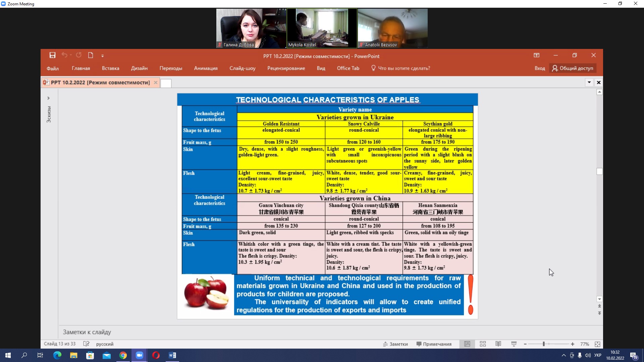This screenshot has height=362, width=644.
Task: Select Mykola Kostel video thumbnail in Zoom
Action: [322, 28]
